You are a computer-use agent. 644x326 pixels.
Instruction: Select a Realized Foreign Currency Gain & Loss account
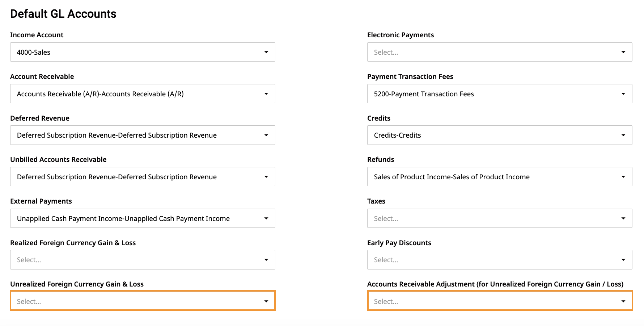[x=143, y=260]
